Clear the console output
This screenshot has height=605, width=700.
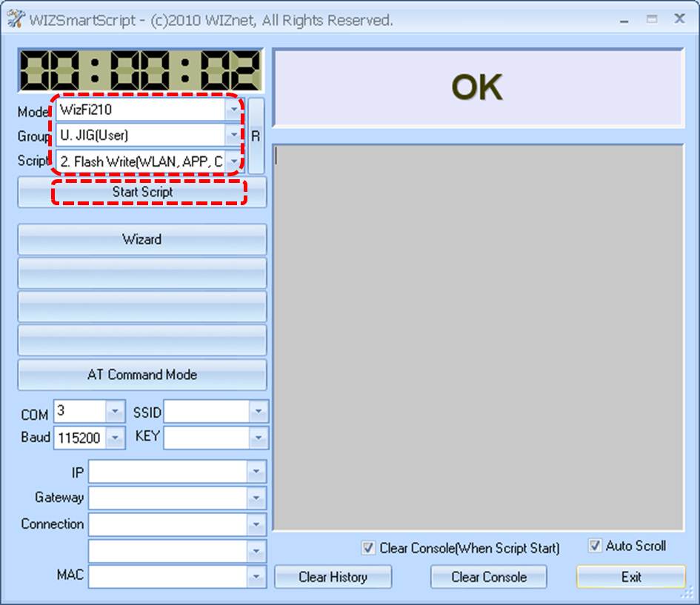pos(489,577)
